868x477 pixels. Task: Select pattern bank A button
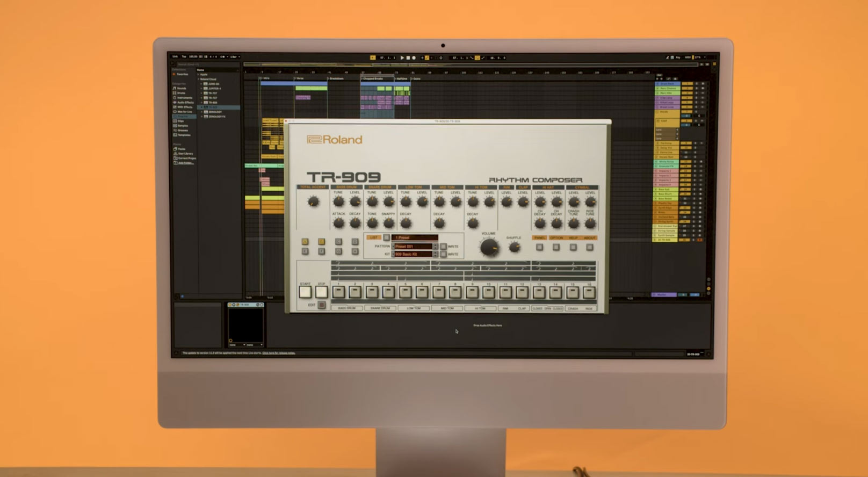(x=305, y=242)
